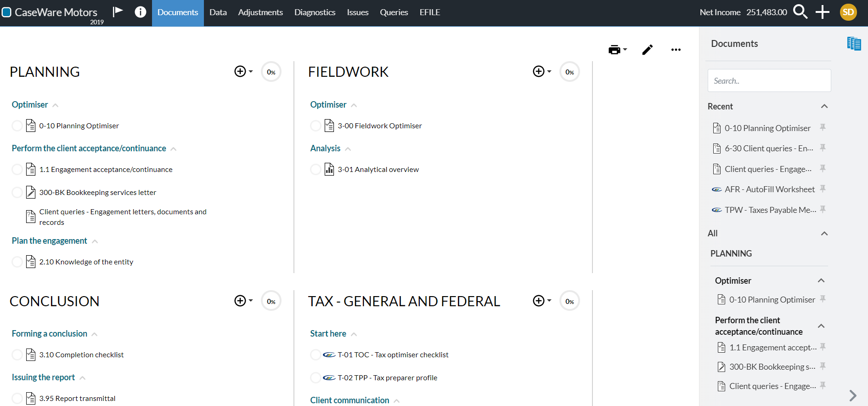Open the print options icon
The height and width of the screenshot is (406, 868).
coord(617,50)
